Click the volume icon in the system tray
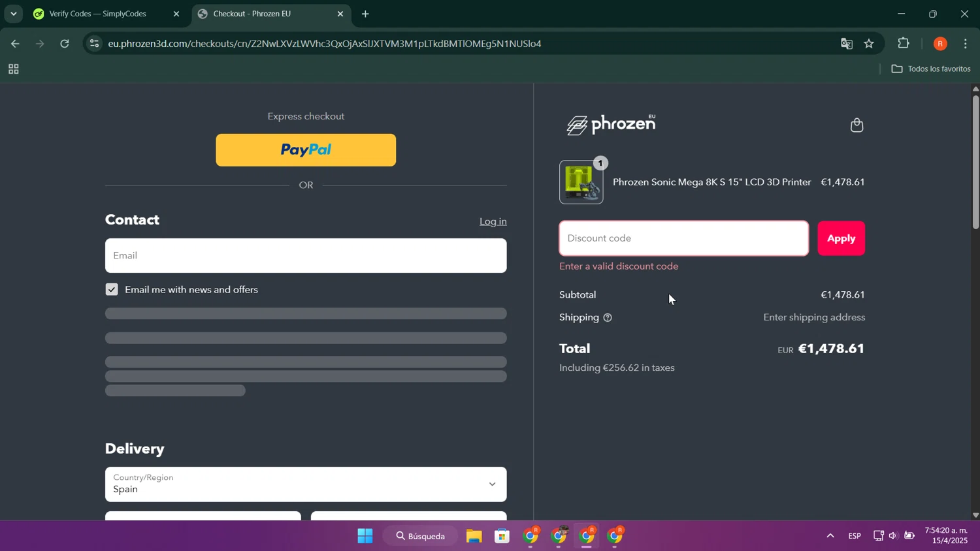The width and height of the screenshot is (980, 551). 893,536
